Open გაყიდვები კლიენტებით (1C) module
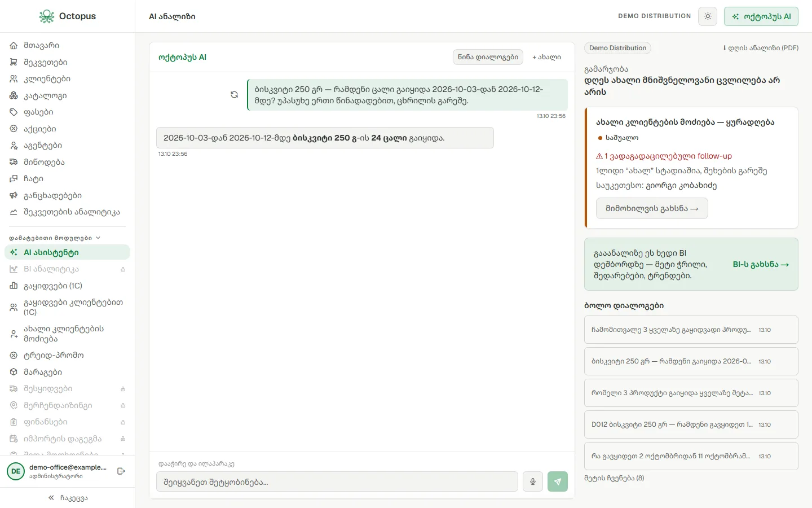Screen dimensions: 812x508 67,307
